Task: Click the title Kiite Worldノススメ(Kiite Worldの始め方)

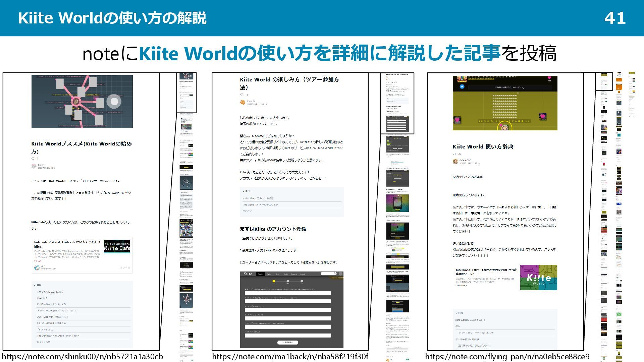Action: click(x=82, y=147)
